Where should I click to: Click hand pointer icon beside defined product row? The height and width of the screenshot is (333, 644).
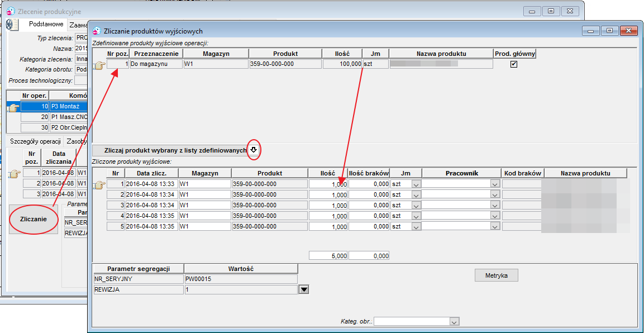pos(100,64)
